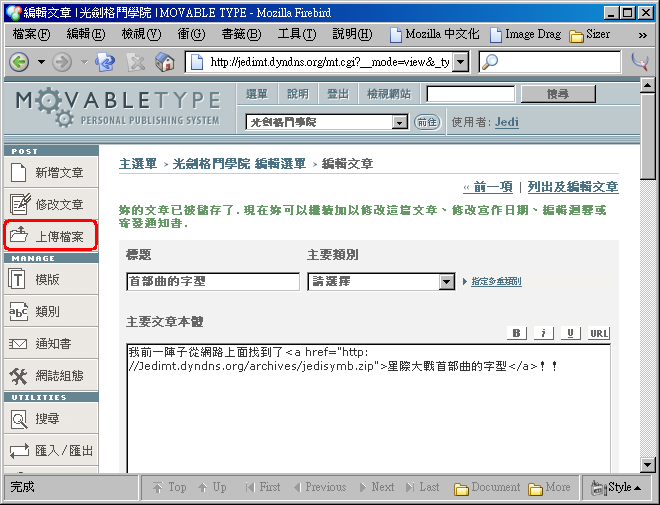The image size is (660, 505).
Task: Click the page scrollbar up arrow
Action: click(647, 85)
